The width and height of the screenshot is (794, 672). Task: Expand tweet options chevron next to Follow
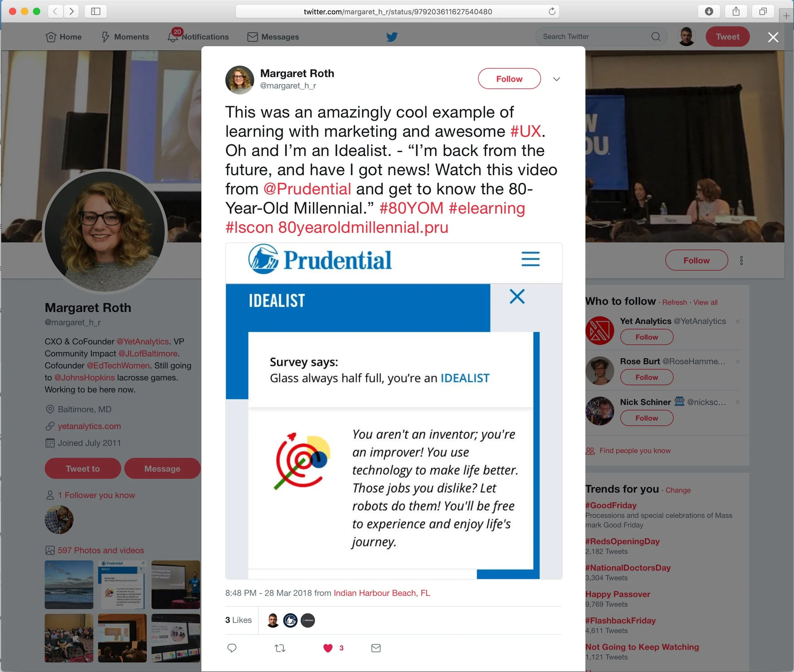pos(556,79)
